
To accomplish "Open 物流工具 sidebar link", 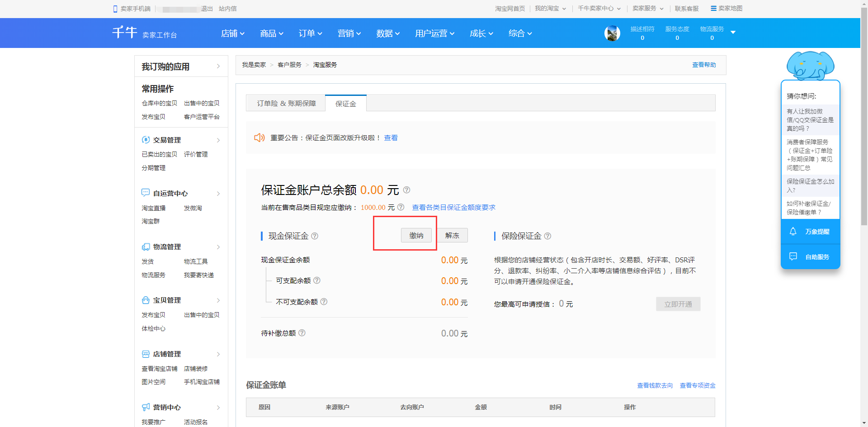I will pyautogui.click(x=196, y=261).
